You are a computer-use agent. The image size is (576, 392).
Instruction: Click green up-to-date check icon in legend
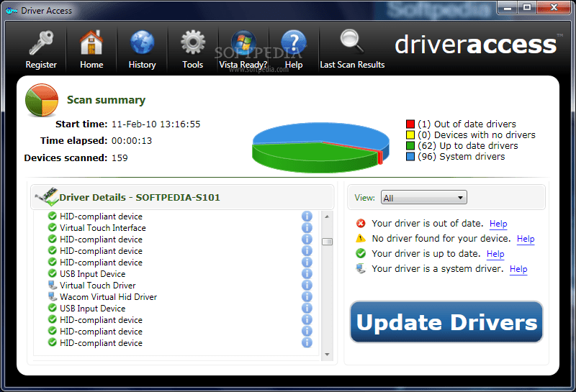point(361,253)
